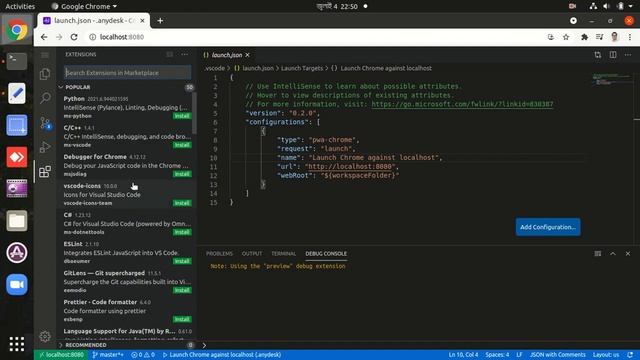Click Launch Chrome against localhost status item
Image resolution: width=640 pixels, height=360 pixels.
222,355
